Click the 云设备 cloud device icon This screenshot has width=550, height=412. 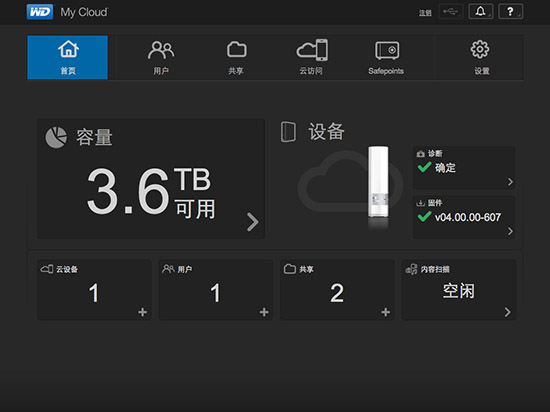47,269
